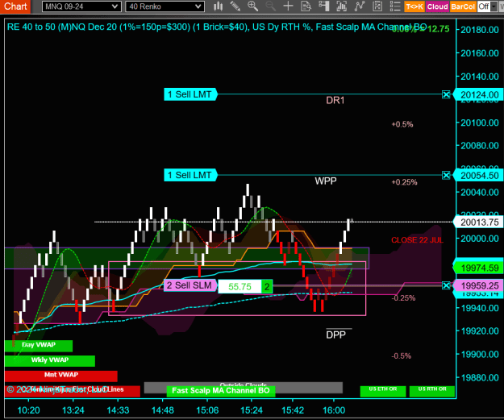The width and height of the screenshot is (504, 420).
Task: Click the US RTH OR green box
Action: 432,391
